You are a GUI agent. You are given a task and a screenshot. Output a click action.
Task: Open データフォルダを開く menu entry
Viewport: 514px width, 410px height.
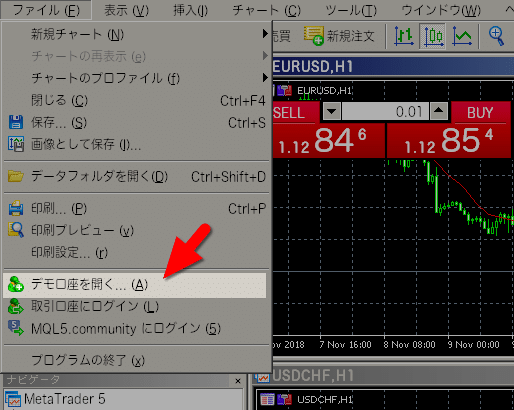pos(135,177)
